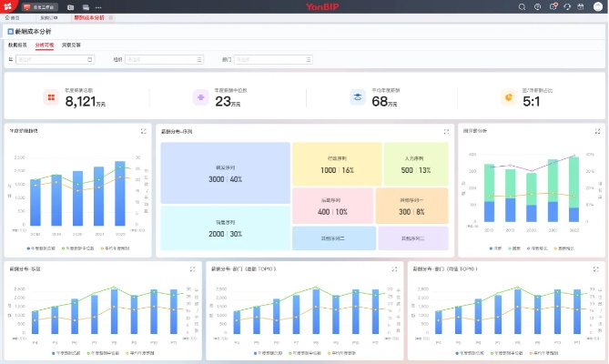Click the headset support icon

tap(566, 6)
